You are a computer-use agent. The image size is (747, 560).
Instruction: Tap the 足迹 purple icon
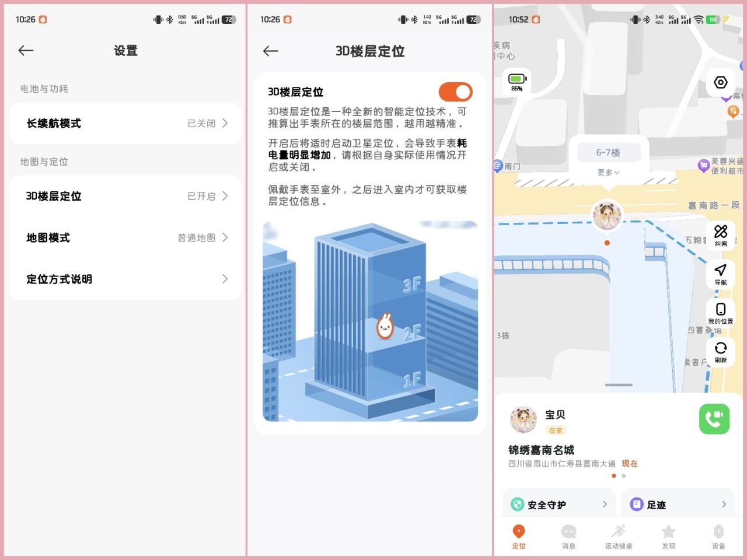tap(637, 505)
